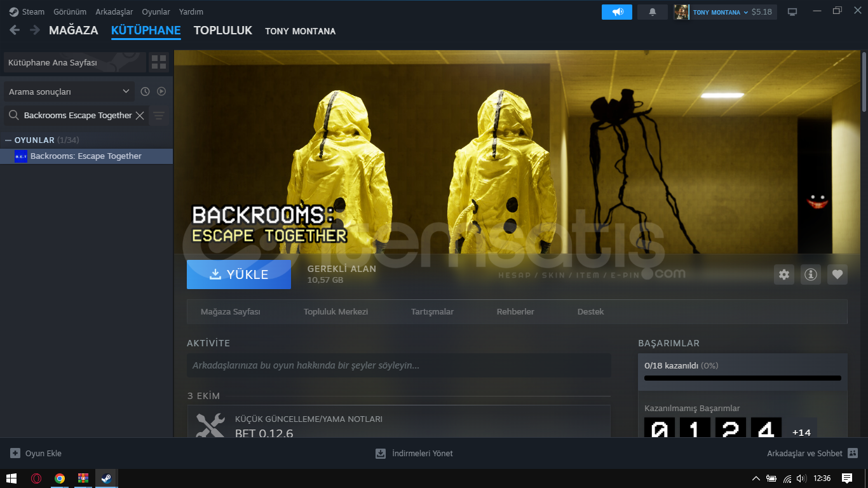This screenshot has width=868, height=488.
Task: Show game info panel icon
Action: 811,274
